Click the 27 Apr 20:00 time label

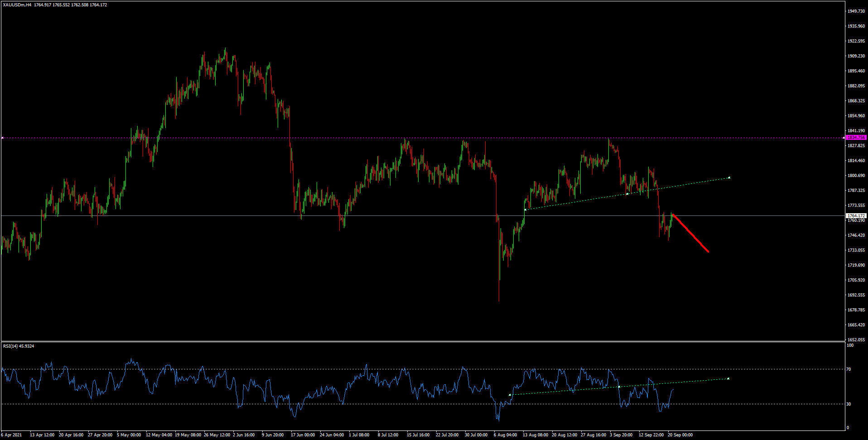(100, 435)
